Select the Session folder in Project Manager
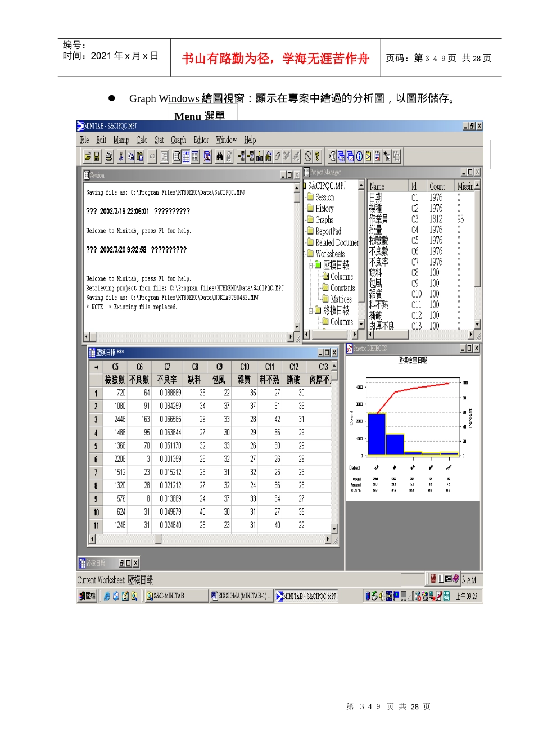Image resolution: width=534 pixels, height=756 pixels. click(x=320, y=197)
